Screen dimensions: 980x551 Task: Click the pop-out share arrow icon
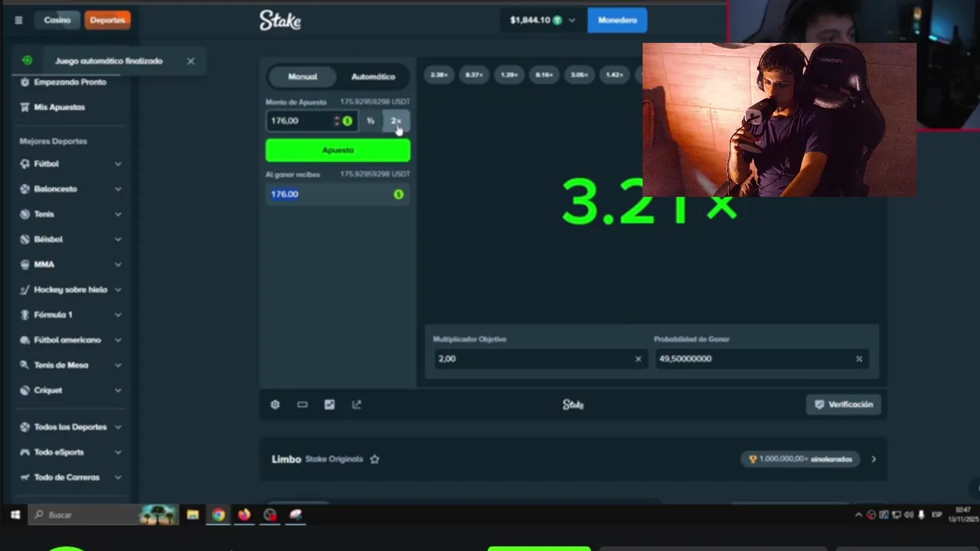(x=357, y=405)
